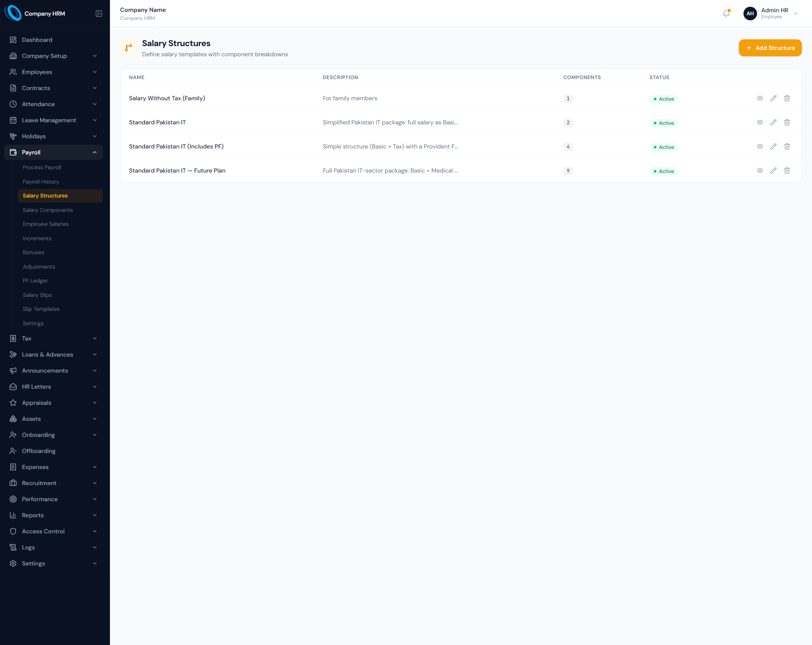The height and width of the screenshot is (645, 812).
Task: Expand Recruitment chevron
Action: (x=95, y=483)
